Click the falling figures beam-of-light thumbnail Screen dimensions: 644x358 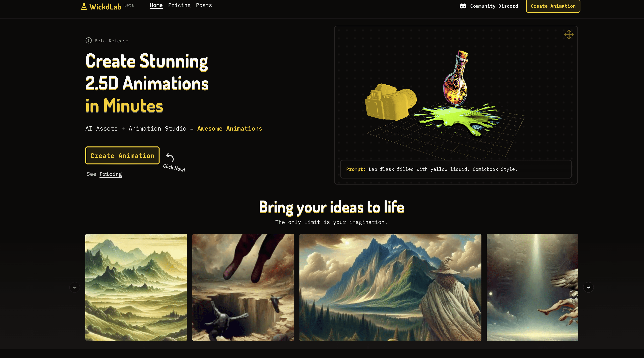(532, 287)
